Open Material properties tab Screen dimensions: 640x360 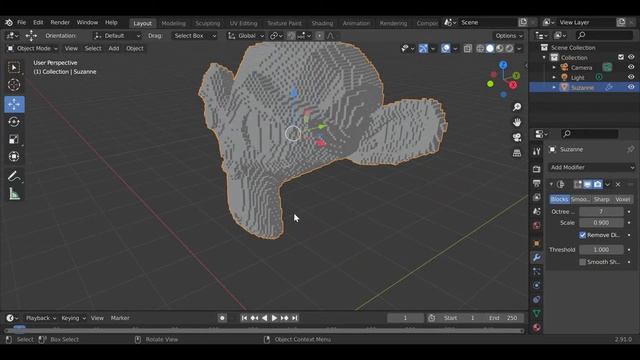click(x=536, y=327)
